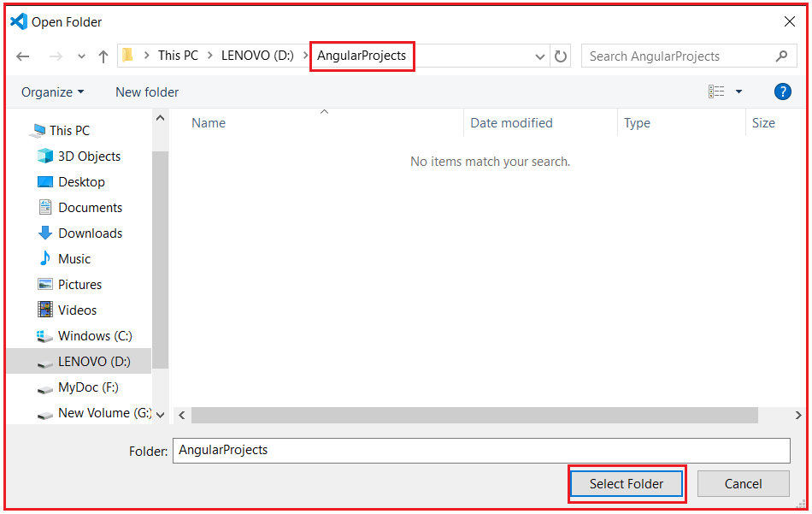Click the back navigation arrow
Image resolution: width=812 pixels, height=514 pixels.
point(24,56)
